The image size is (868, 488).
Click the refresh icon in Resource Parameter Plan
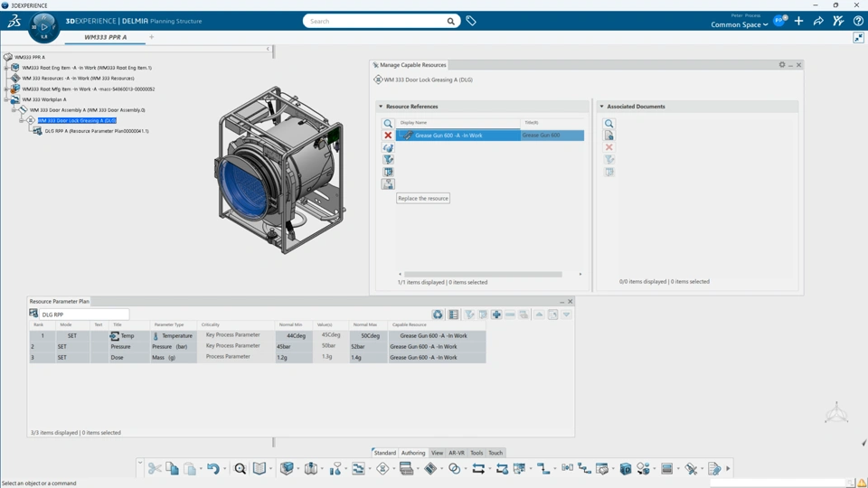point(438,314)
